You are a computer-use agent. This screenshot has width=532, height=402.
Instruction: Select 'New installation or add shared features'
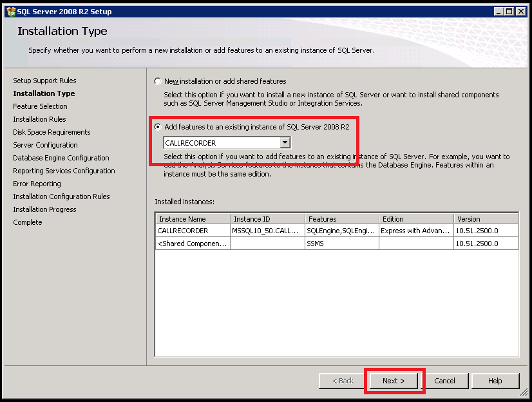(158, 81)
